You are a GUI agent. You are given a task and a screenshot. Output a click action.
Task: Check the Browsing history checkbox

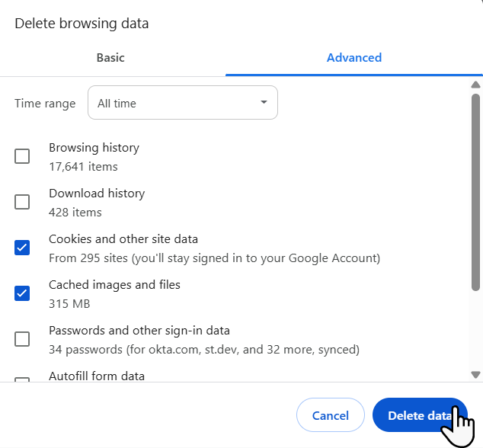click(x=22, y=156)
